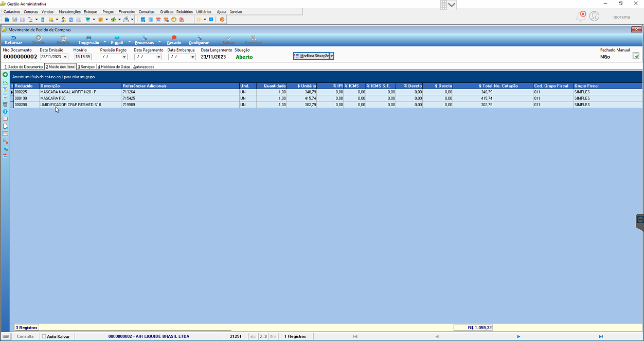Viewport: 644px width, 341px height.
Task: Click the blue info sidebar icon
Action: [x=5, y=111]
